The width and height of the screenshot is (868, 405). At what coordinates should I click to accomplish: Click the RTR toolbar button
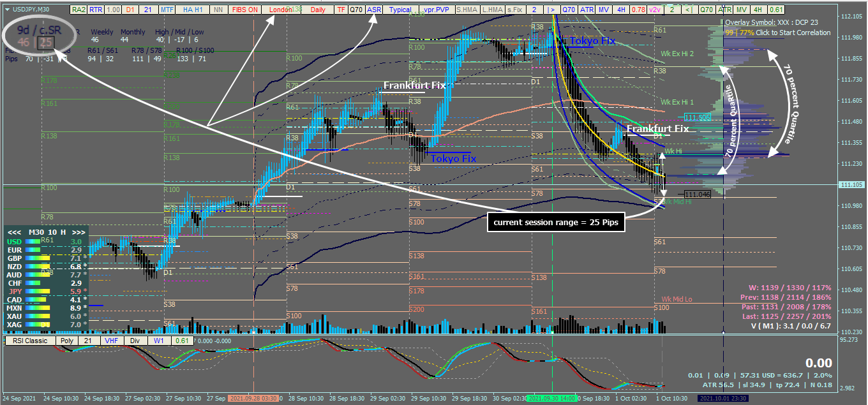click(x=96, y=10)
